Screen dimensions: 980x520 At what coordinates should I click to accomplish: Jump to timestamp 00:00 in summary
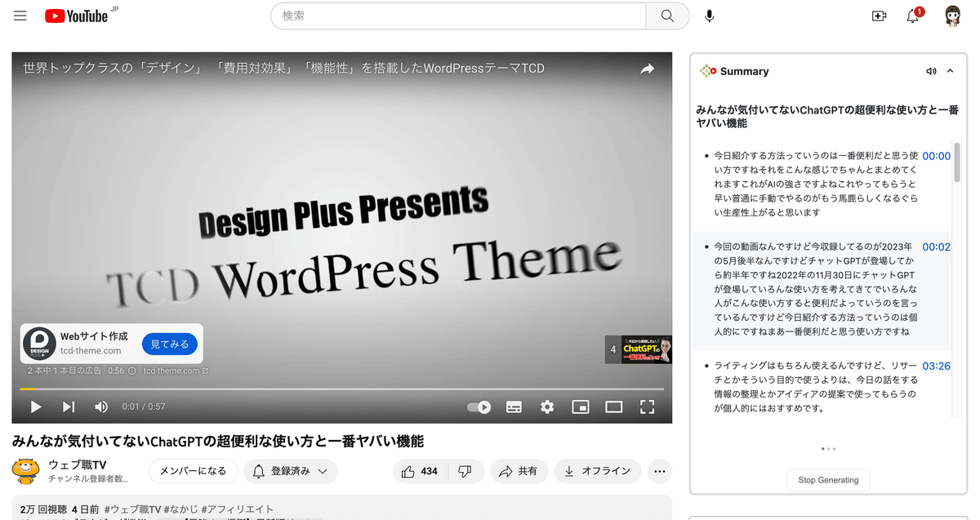click(x=936, y=156)
